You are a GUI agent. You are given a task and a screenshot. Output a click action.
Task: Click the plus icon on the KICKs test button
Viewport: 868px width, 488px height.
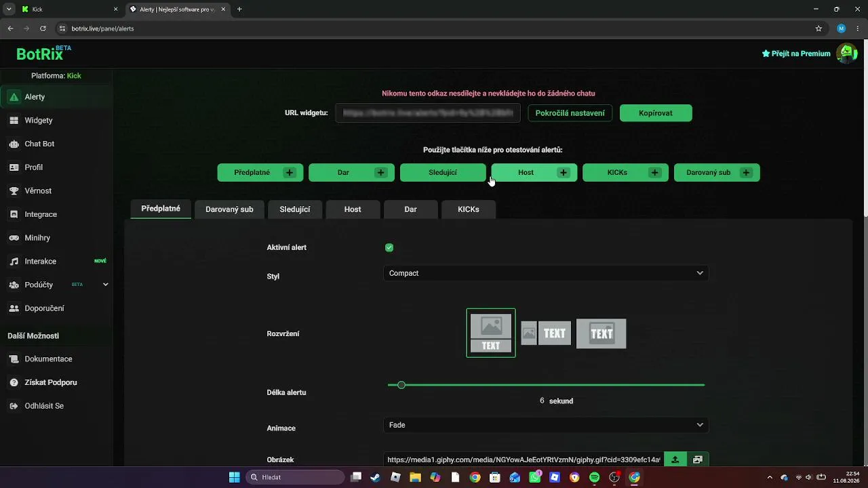654,173
